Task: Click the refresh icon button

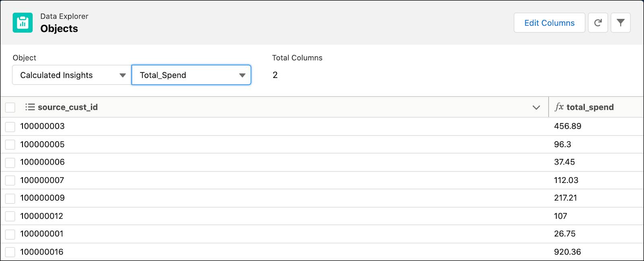Action: tap(598, 23)
